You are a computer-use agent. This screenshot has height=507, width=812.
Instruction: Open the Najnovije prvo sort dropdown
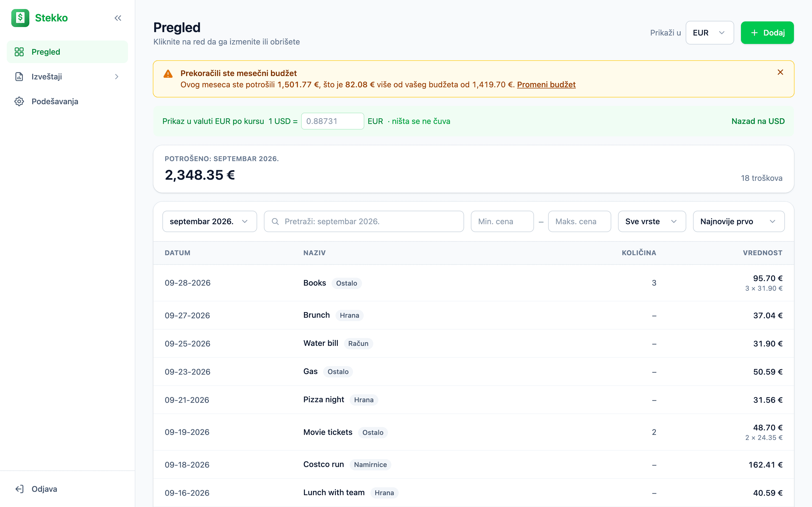739,222
